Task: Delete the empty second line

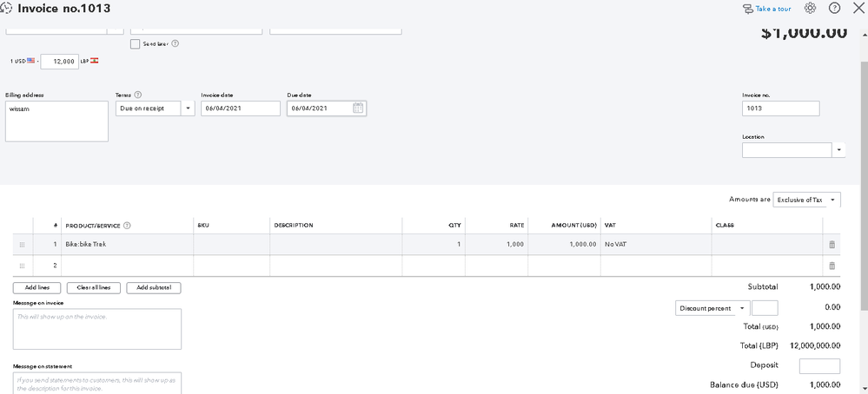Action: pyautogui.click(x=832, y=266)
